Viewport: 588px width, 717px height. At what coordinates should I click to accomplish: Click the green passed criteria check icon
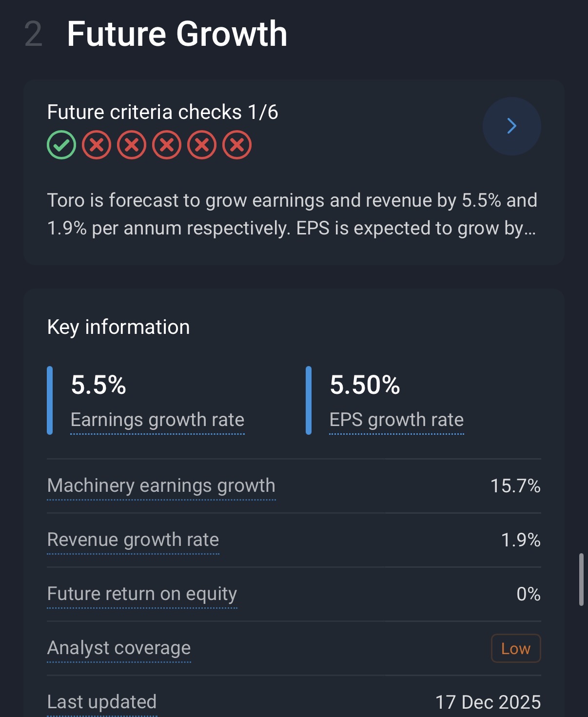(x=61, y=145)
